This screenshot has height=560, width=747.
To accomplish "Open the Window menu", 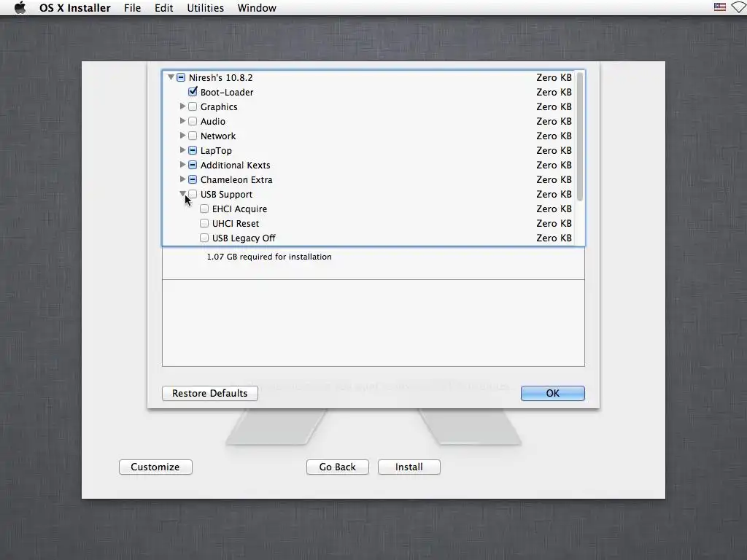I will point(257,7).
